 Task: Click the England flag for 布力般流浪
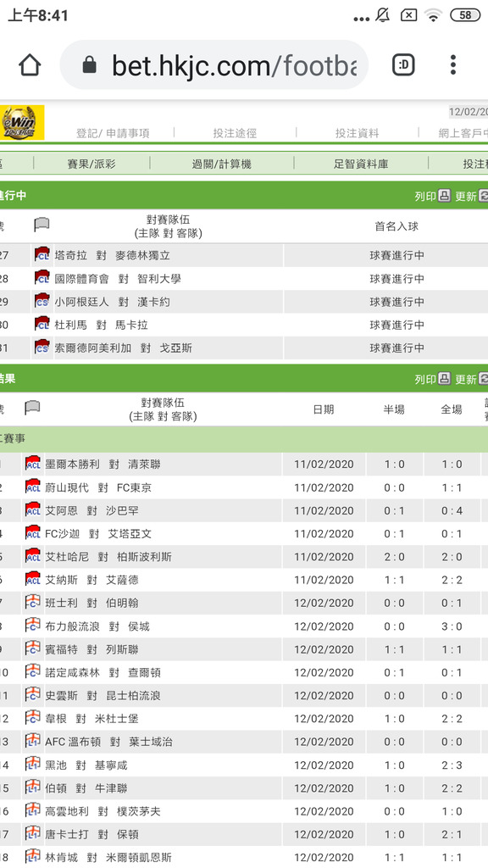[33, 626]
